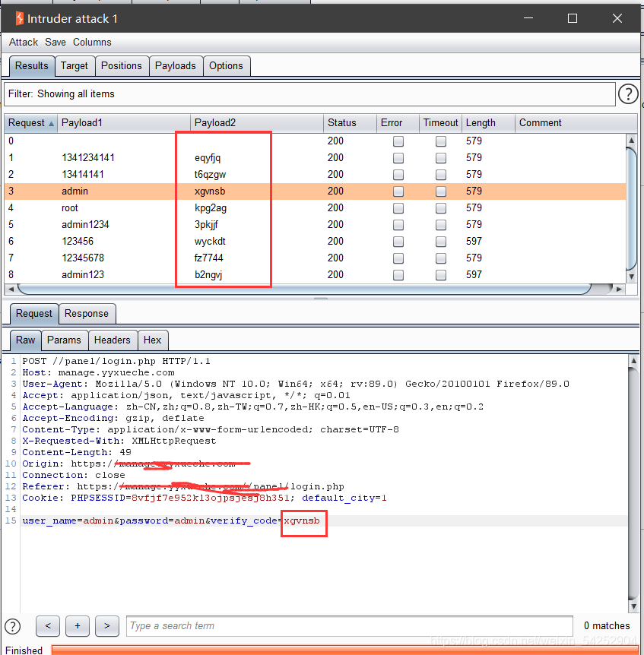
Task: Select the row with payload root
Action: 315,208
